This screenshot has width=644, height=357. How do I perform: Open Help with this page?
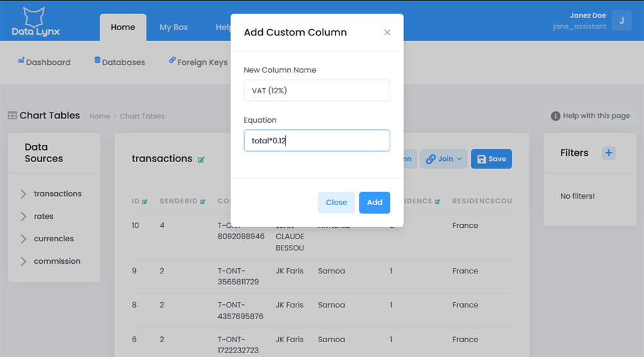(591, 116)
